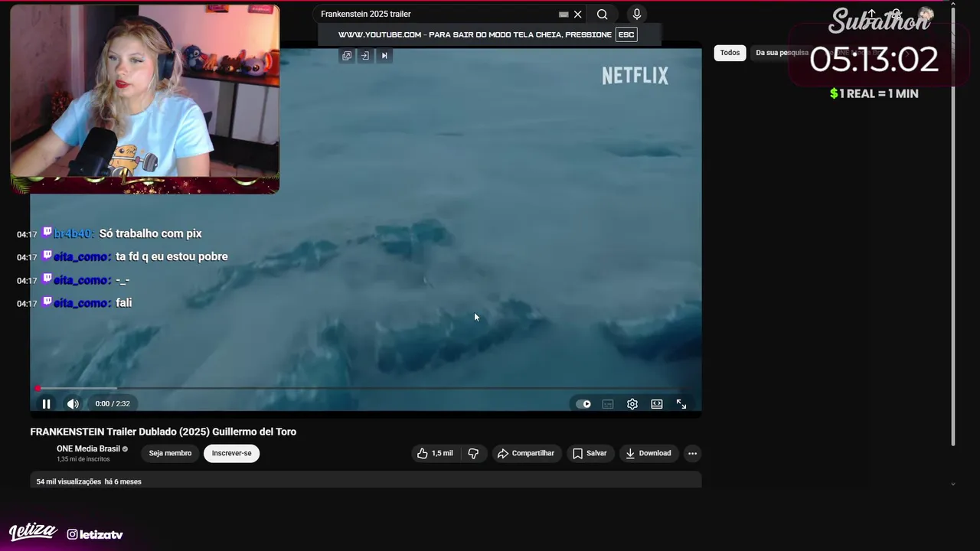Open the player settings gear menu
The height and width of the screenshot is (551, 980).
point(632,404)
